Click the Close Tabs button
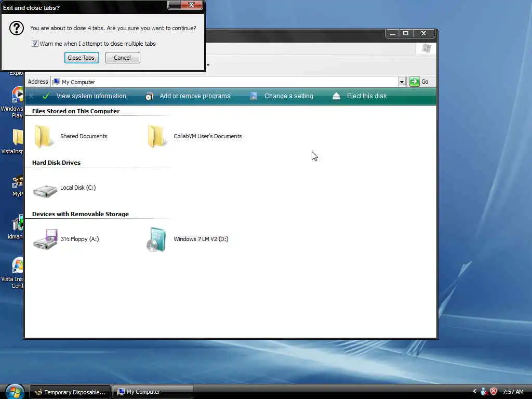The image size is (532, 399). (82, 58)
